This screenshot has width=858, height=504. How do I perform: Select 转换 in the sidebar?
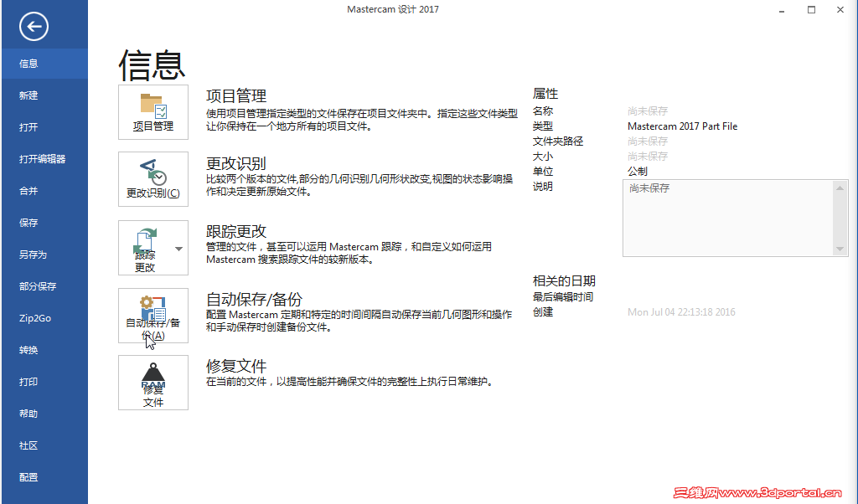44,350
